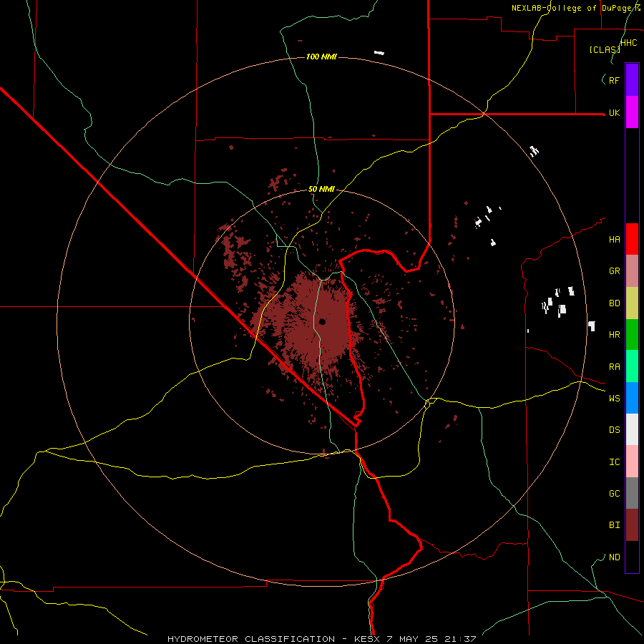
Task: Click the RF purple legend swatch
Action: click(x=632, y=80)
